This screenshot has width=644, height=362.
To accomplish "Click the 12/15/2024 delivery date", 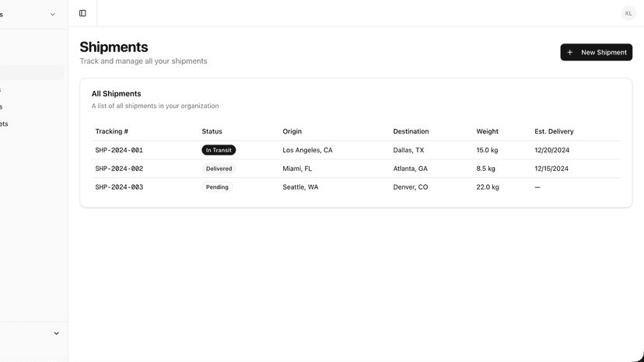I will click(x=551, y=169).
